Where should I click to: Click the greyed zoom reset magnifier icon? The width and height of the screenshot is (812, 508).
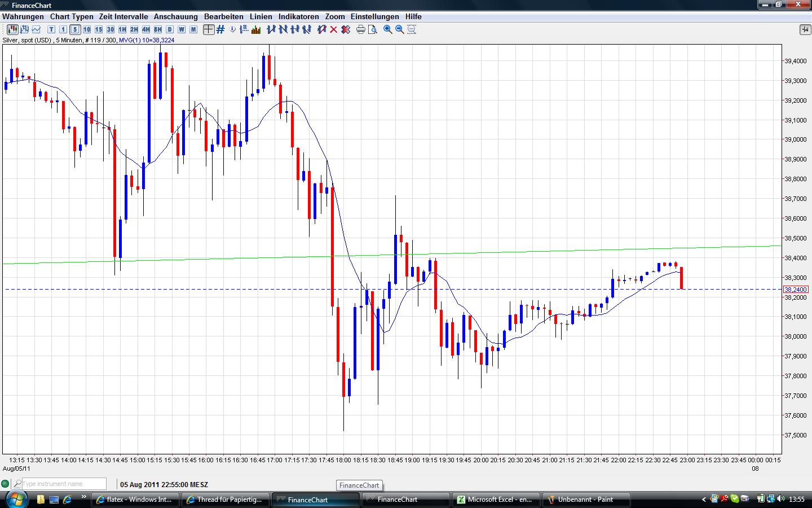(412, 29)
